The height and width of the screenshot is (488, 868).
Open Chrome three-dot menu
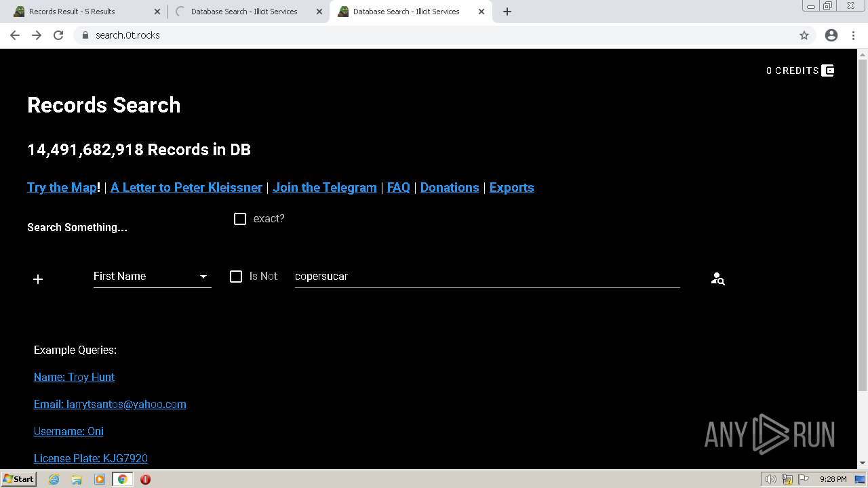click(853, 35)
